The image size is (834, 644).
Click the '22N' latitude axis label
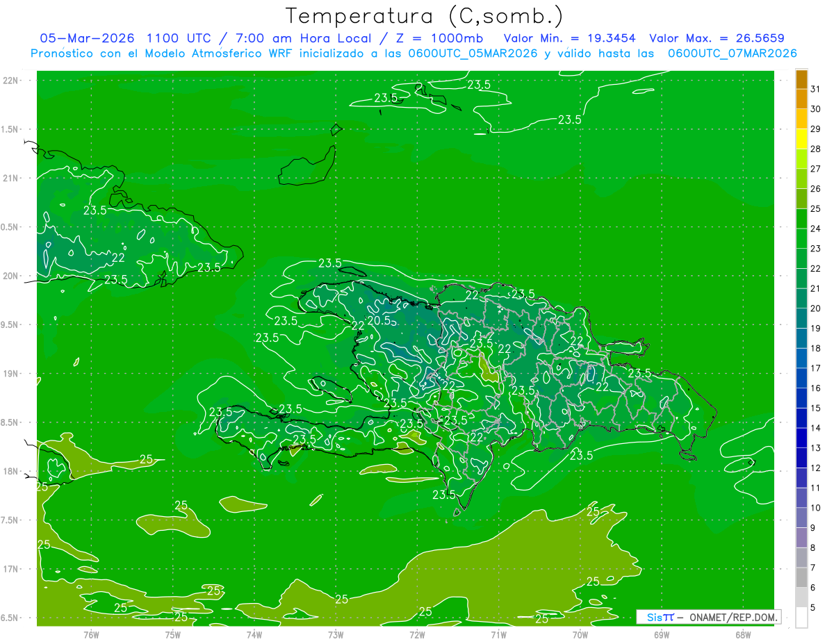click(x=11, y=81)
